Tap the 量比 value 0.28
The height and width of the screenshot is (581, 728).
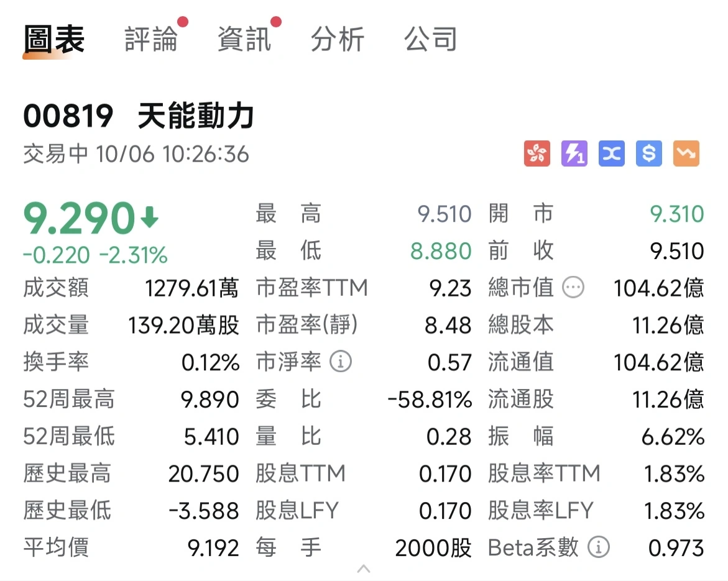point(449,437)
